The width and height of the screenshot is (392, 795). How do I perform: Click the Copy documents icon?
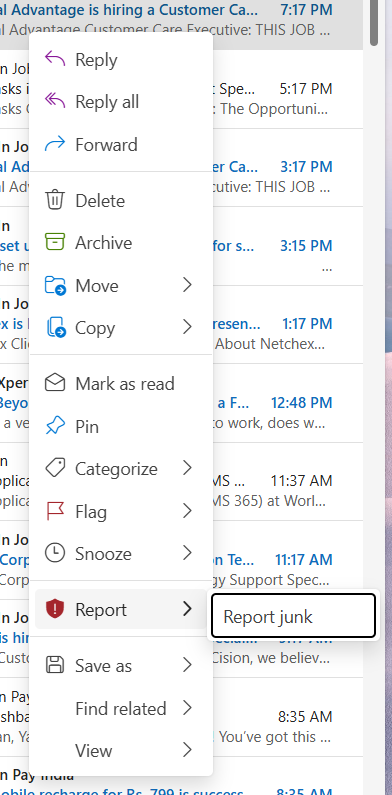(55, 328)
